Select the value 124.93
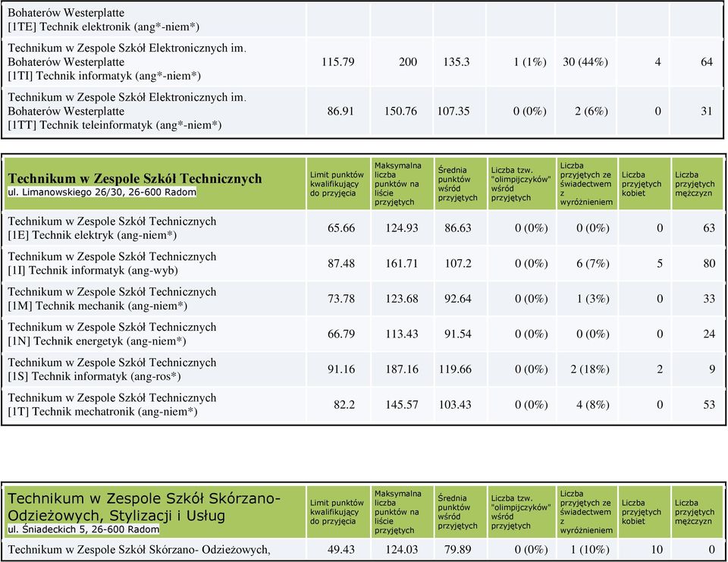The height and width of the screenshot is (562, 728). pos(402,228)
